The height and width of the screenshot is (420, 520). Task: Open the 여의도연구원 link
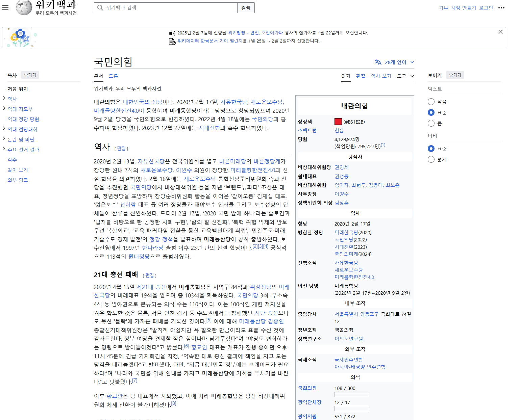pyautogui.click(x=349, y=339)
